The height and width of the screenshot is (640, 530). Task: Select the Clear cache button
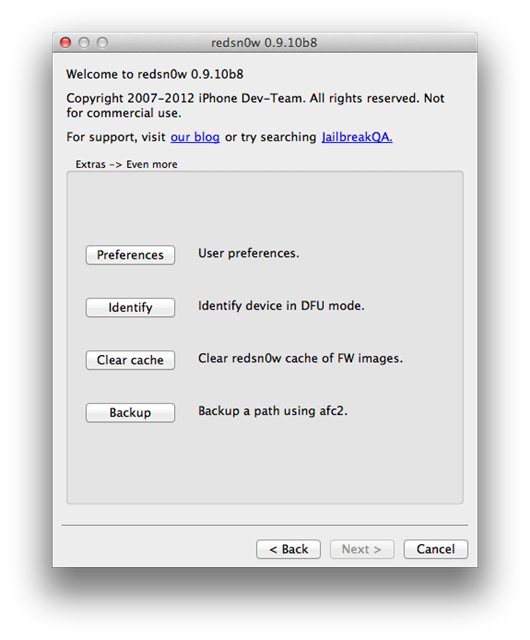tap(130, 360)
